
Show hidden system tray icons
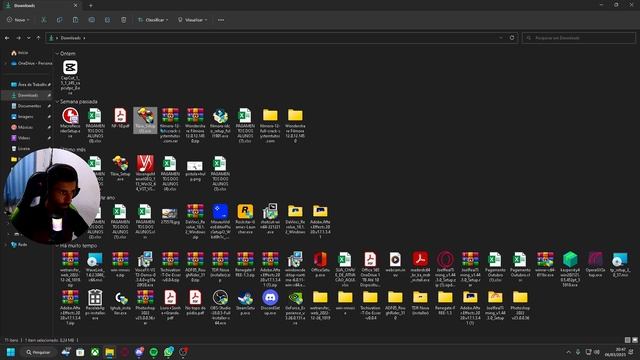click(568, 352)
